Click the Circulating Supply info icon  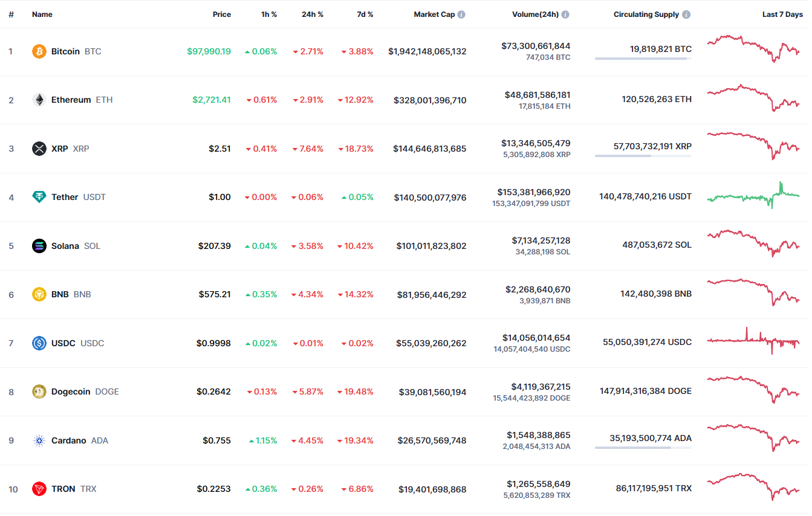pos(686,15)
